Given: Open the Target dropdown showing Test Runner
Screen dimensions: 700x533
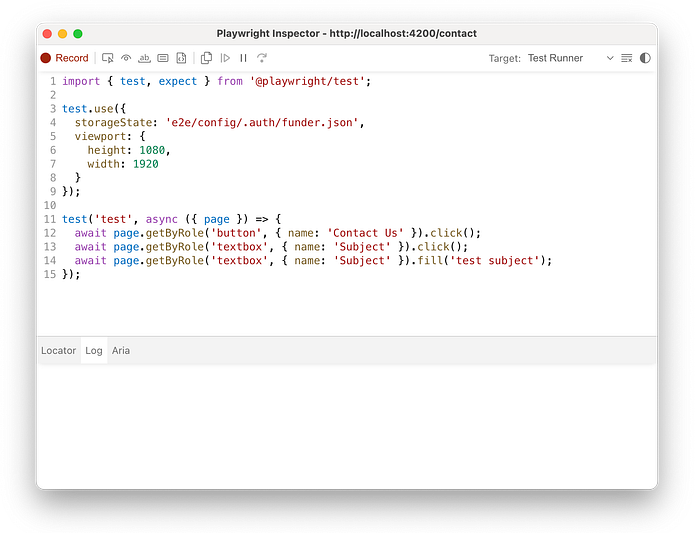Looking at the screenshot, I should click(571, 58).
